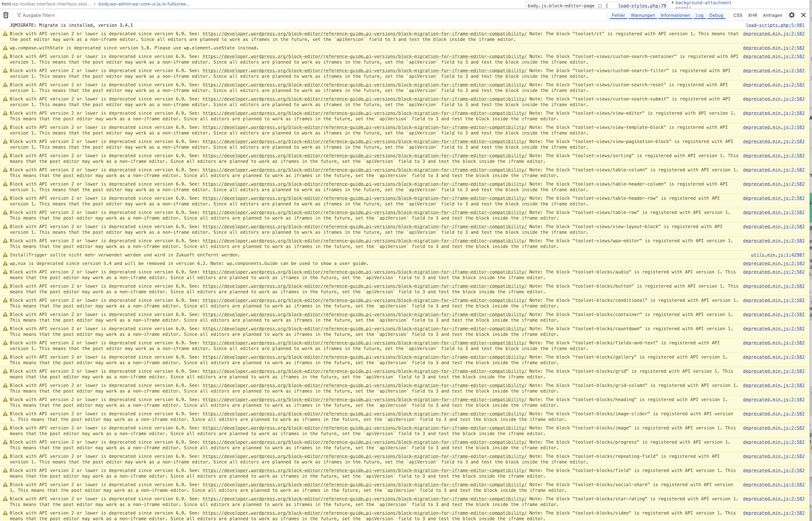Toggle the Warnungen filter
The width and height of the screenshot is (812, 521).
(642, 15)
